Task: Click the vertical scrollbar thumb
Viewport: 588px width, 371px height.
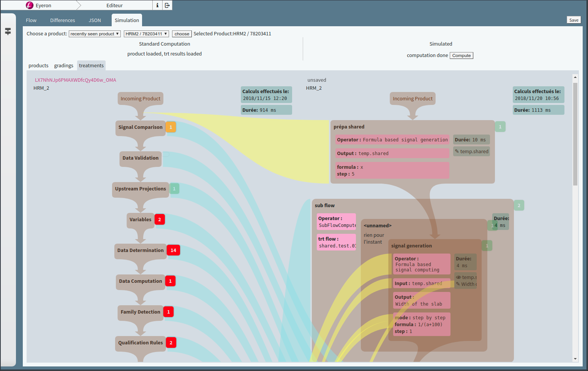Action: point(575,134)
